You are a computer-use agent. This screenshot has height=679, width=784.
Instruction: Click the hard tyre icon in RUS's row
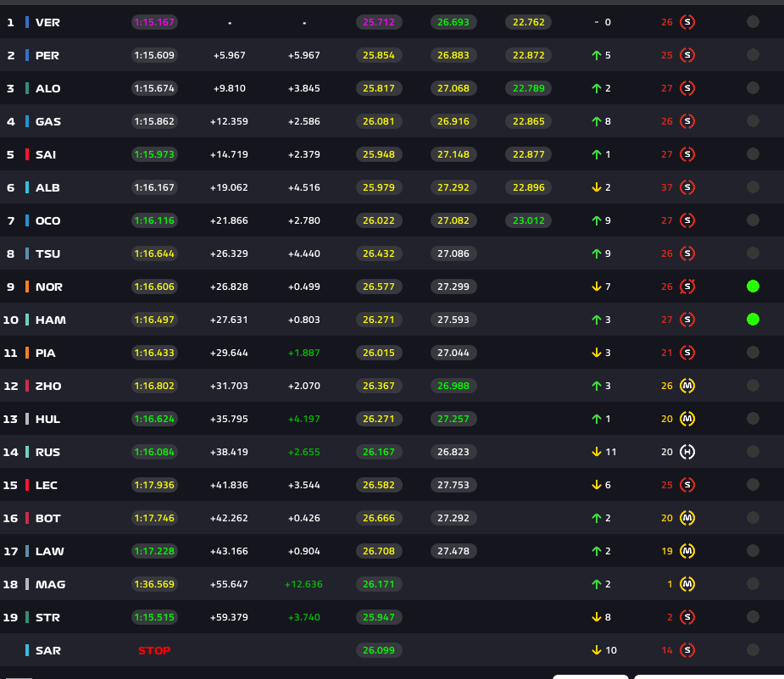tap(687, 452)
